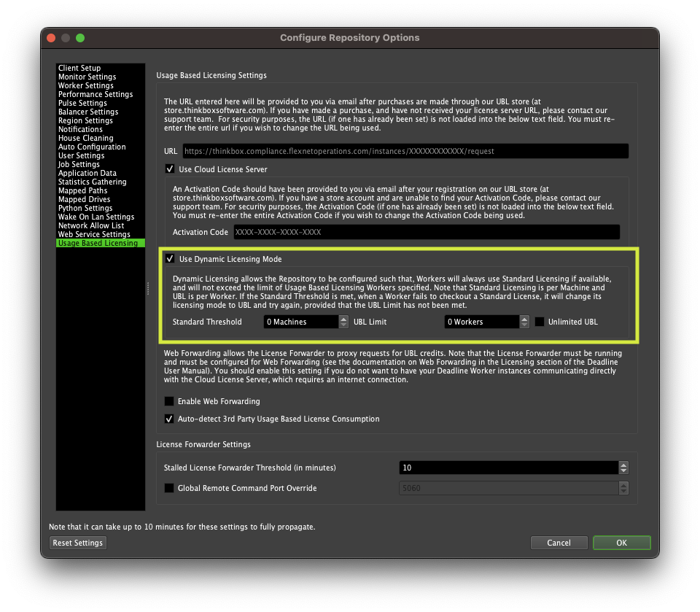Close the Configure Repository Options window
The image size is (700, 612).
click(51, 38)
